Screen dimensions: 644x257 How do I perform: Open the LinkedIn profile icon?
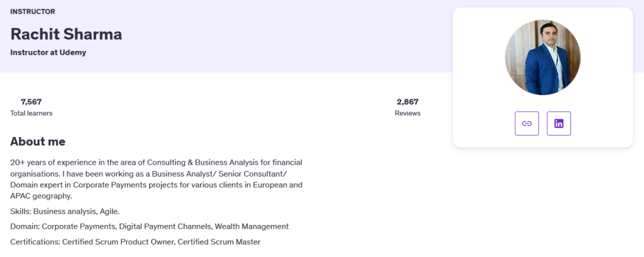point(558,123)
